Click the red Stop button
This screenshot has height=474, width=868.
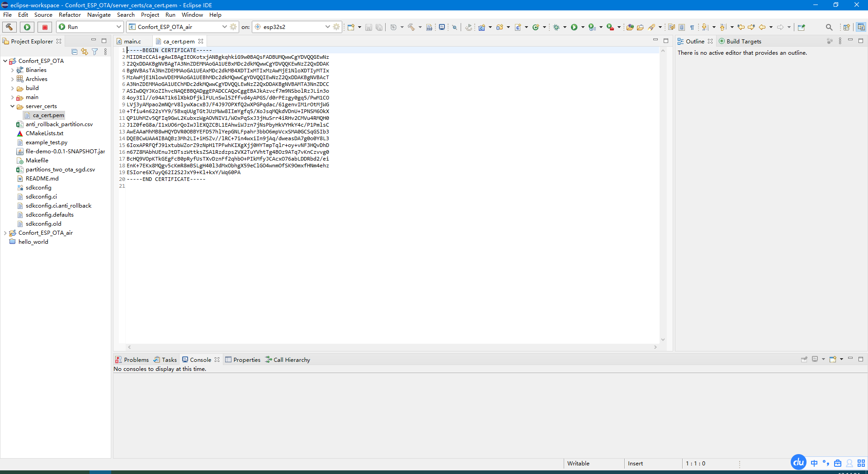[x=45, y=27]
